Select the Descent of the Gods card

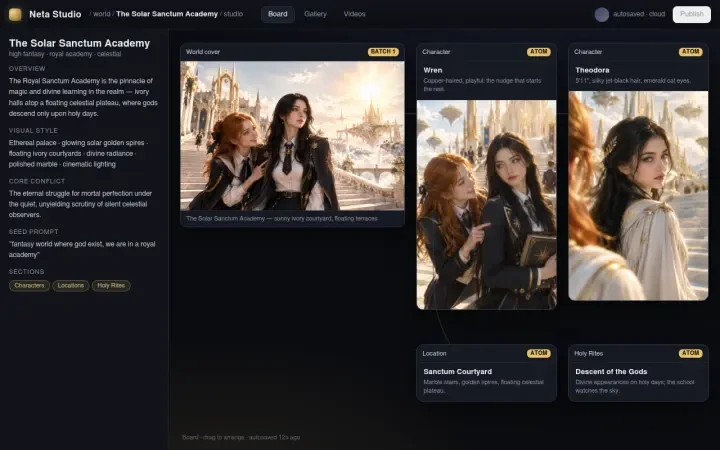pos(638,373)
